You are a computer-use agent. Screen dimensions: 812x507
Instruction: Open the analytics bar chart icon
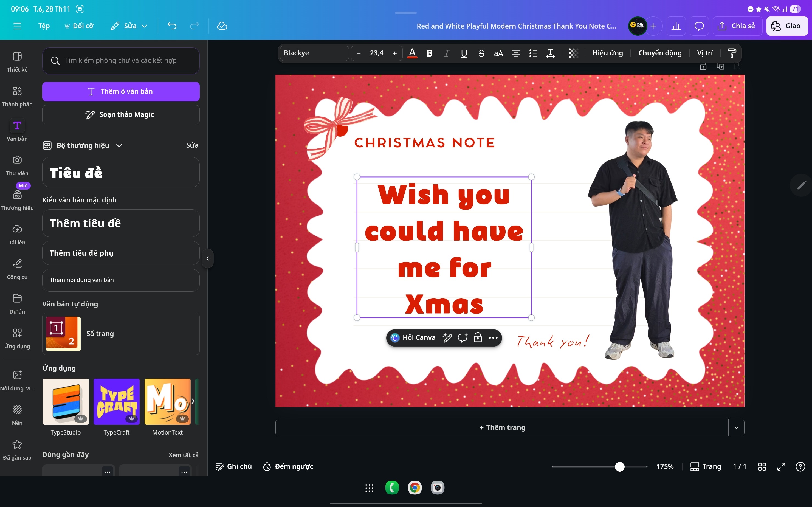point(676,26)
